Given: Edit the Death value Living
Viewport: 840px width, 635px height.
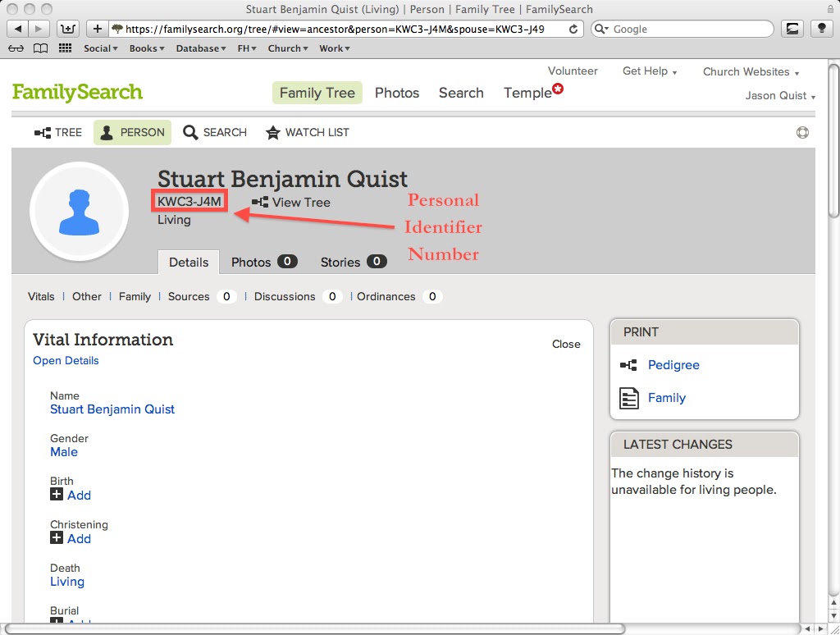Looking at the screenshot, I should point(67,582).
